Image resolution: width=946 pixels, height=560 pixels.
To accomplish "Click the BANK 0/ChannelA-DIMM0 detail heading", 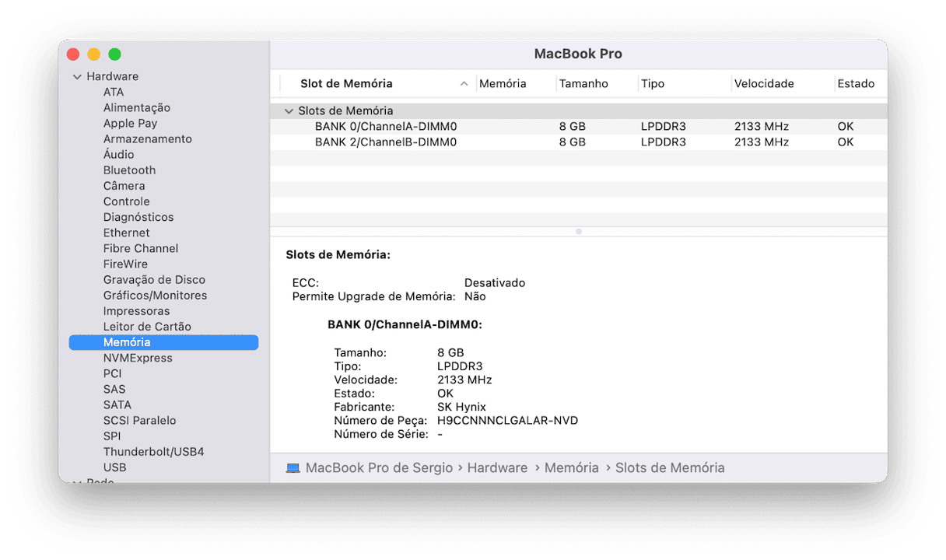I will tap(405, 325).
